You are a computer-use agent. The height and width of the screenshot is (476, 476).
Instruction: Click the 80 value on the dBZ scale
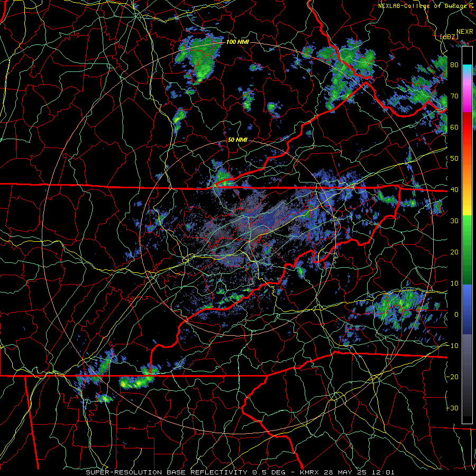454,65
